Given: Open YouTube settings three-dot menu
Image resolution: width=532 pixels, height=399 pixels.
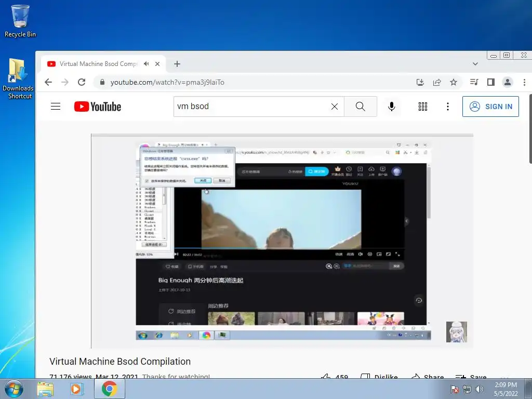Looking at the screenshot, I should (448, 107).
